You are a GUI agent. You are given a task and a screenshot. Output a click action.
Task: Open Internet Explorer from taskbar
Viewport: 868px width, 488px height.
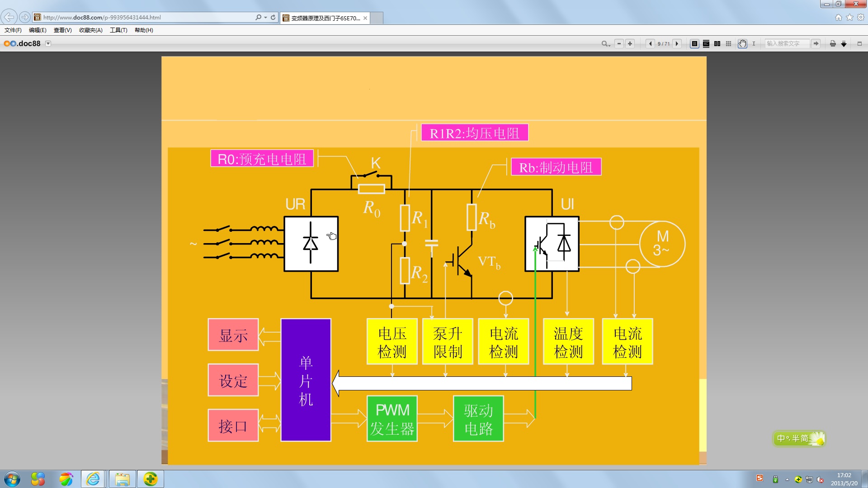[94, 479]
